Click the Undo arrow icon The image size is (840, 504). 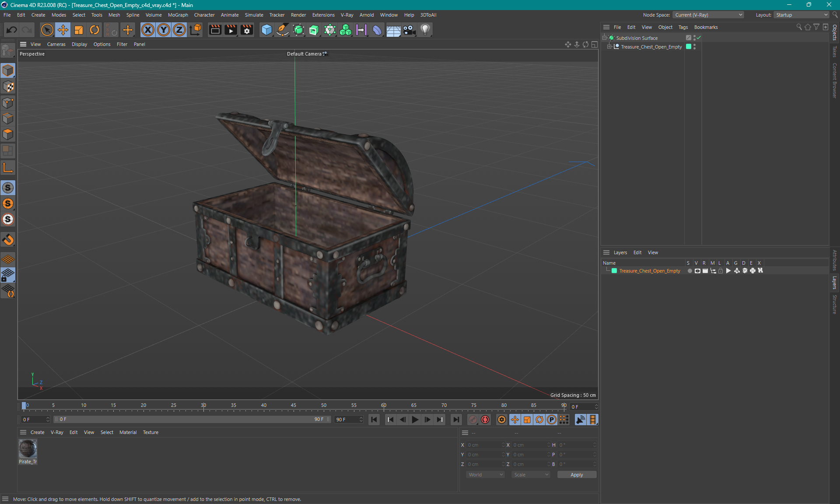click(12, 30)
